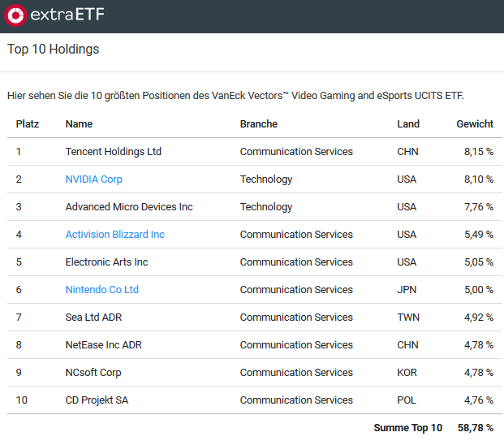This screenshot has height=441, width=504.
Task: Select CD Projekt SA cell
Action: 97,400
